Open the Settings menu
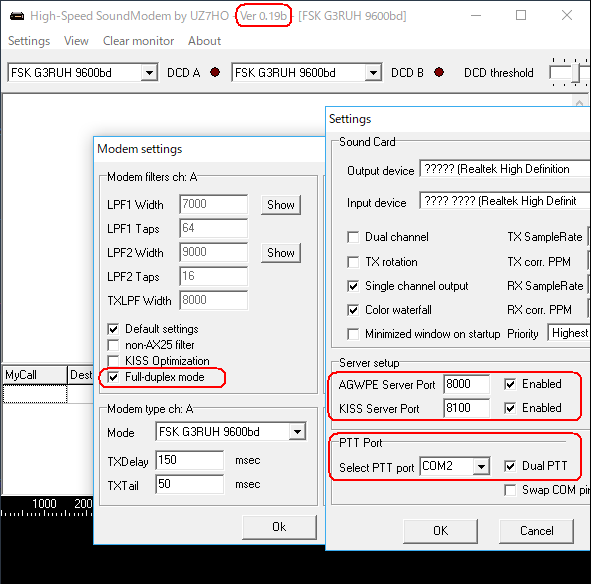Viewport: 591px width, 584px height. (29, 41)
